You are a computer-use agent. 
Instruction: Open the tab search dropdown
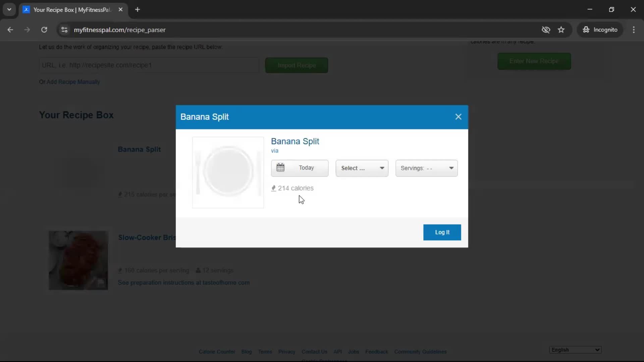(9, 9)
